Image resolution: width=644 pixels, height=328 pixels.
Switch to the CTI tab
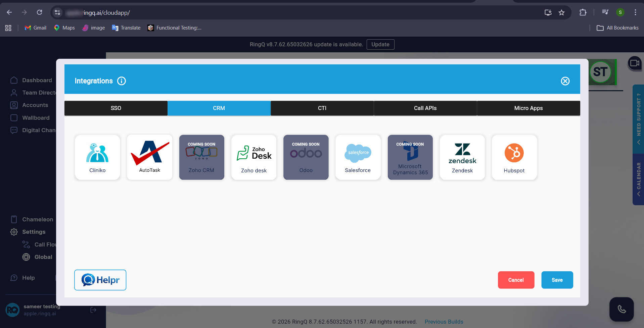click(x=322, y=108)
